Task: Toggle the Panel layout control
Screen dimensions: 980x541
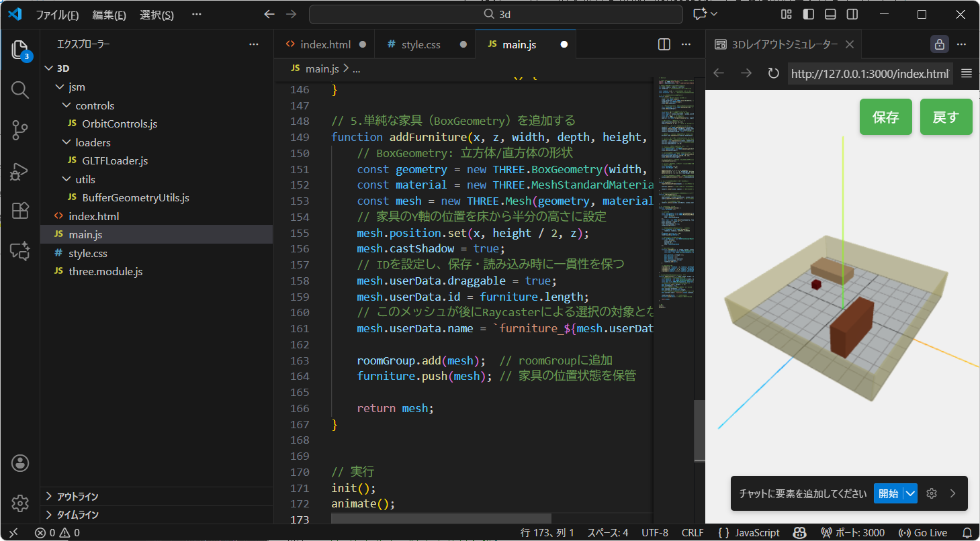Action: coord(830,13)
